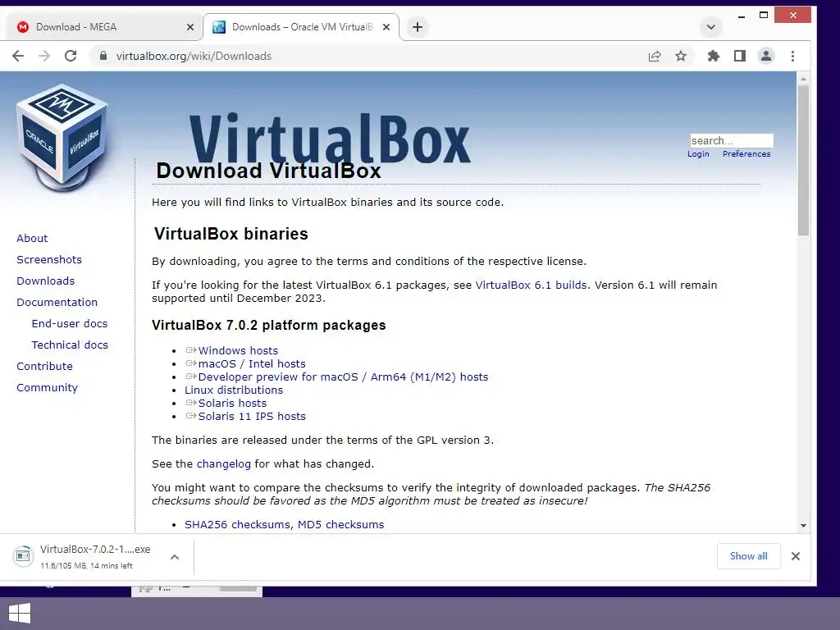Open the Contribute sidebar link
Viewport: 840px width, 630px height.
click(x=44, y=367)
